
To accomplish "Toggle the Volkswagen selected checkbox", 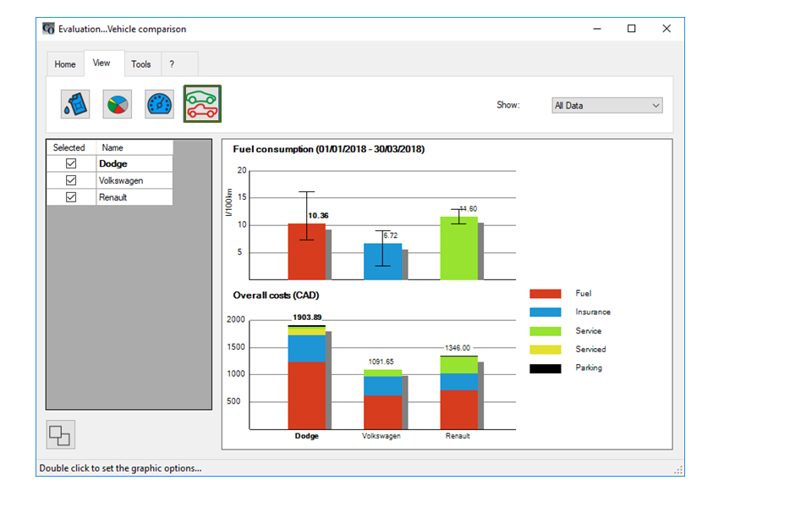I will pyautogui.click(x=71, y=180).
